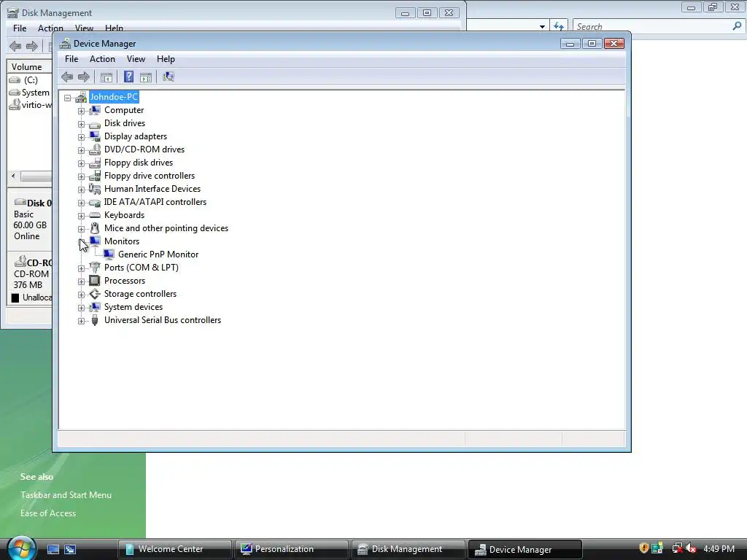Open the address bar dropdown arrow
Screen dimensions: 747x560
coord(542,27)
